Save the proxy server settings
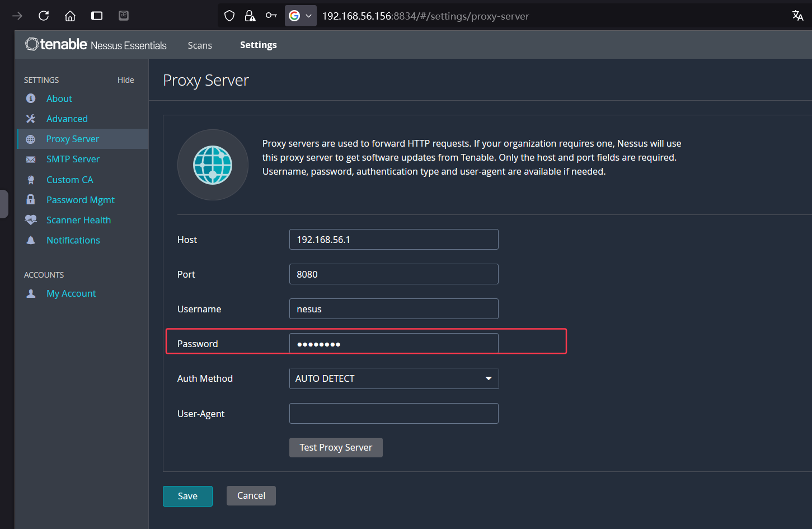The width and height of the screenshot is (812, 529). tap(187, 496)
